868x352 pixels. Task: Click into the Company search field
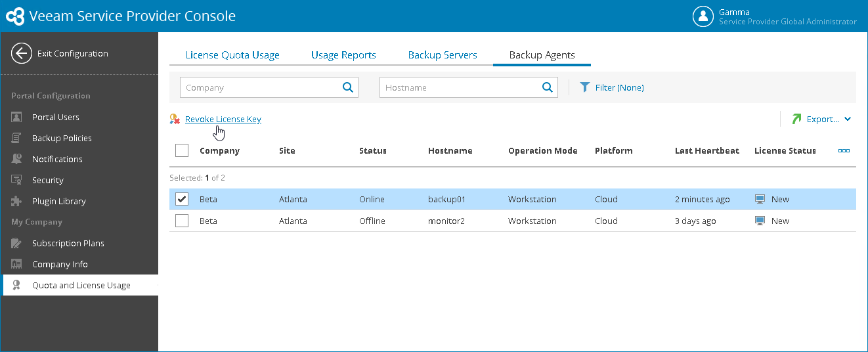(261, 87)
